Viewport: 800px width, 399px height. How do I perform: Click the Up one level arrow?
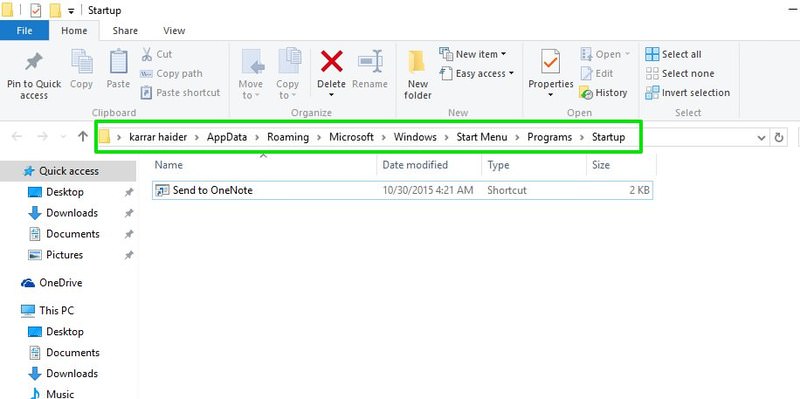click(x=83, y=136)
